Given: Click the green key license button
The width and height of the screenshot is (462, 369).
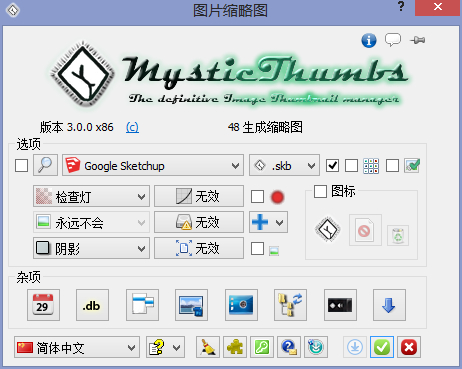Looking at the screenshot, I should (x=262, y=347).
